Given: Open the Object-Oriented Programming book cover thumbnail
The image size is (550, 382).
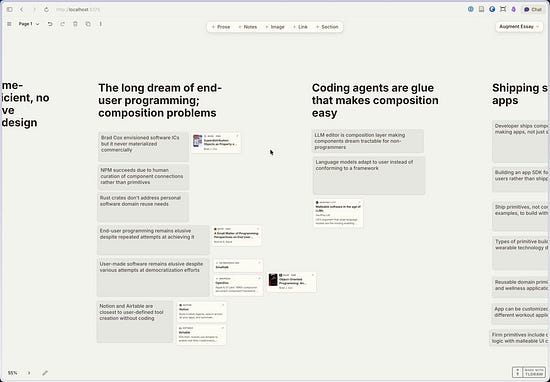Looking at the screenshot, I should pos(273,280).
